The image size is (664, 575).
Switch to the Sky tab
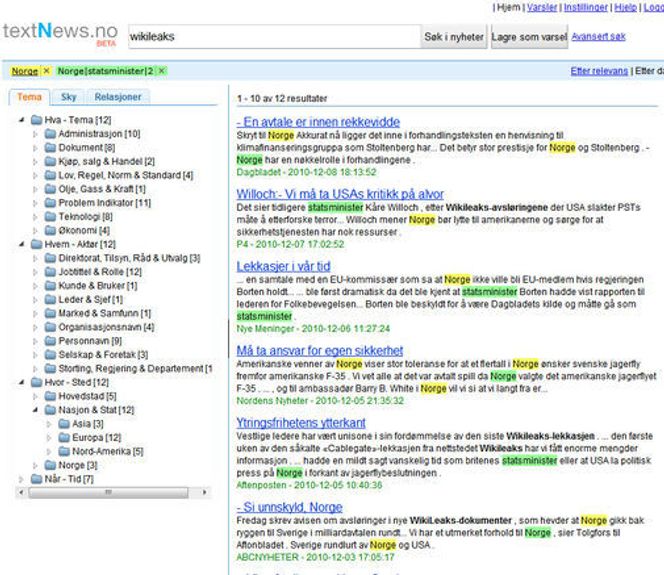pyautogui.click(x=69, y=97)
